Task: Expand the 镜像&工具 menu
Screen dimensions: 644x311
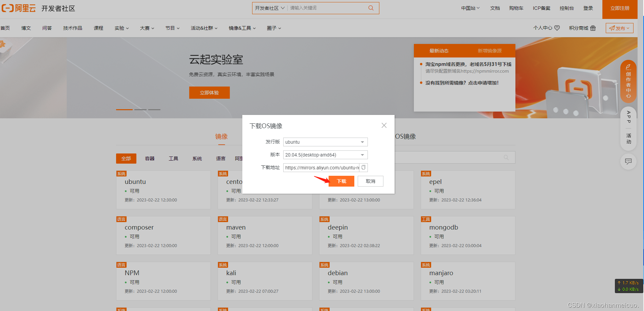Action: 242,28
